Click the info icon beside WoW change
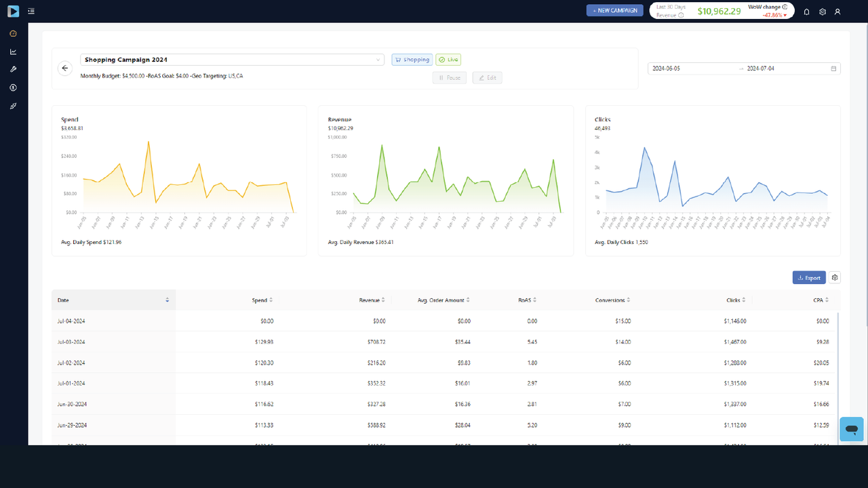This screenshot has width=868, height=488. click(x=785, y=7)
